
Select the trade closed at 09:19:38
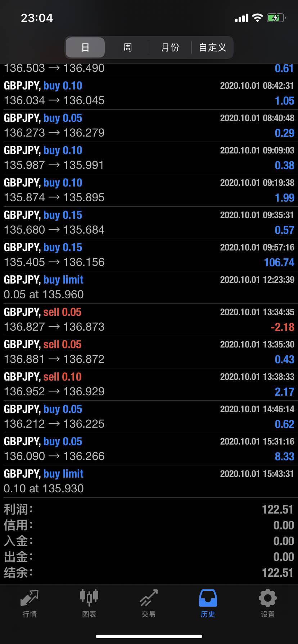[149, 190]
